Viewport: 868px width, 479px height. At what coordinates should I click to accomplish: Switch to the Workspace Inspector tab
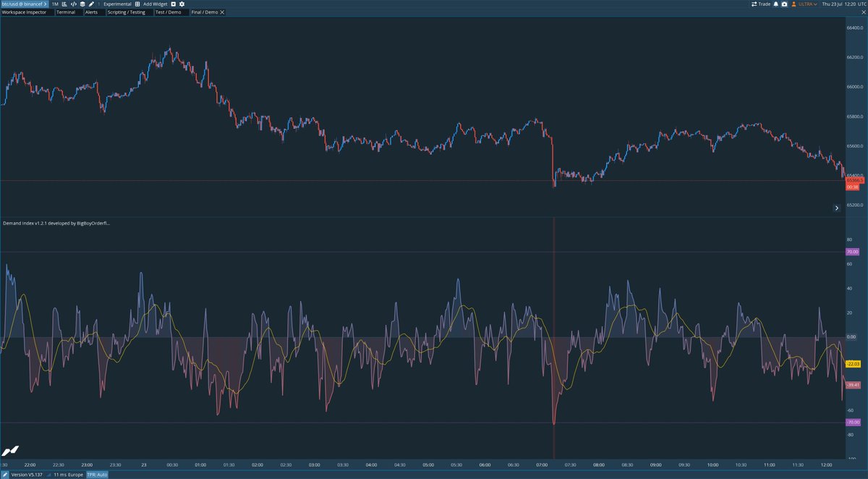[x=27, y=12]
